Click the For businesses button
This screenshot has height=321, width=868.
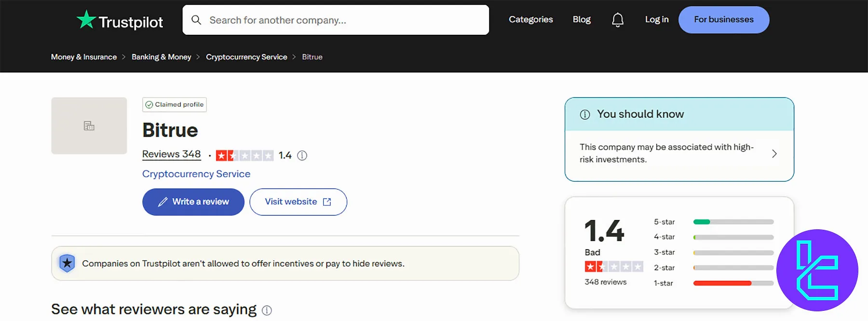[724, 20]
